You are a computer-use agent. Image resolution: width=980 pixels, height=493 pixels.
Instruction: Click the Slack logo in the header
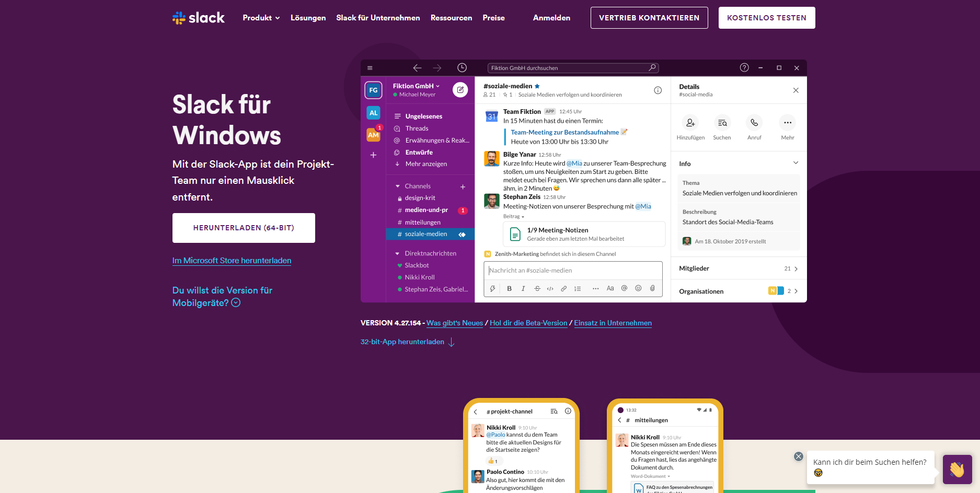point(198,18)
